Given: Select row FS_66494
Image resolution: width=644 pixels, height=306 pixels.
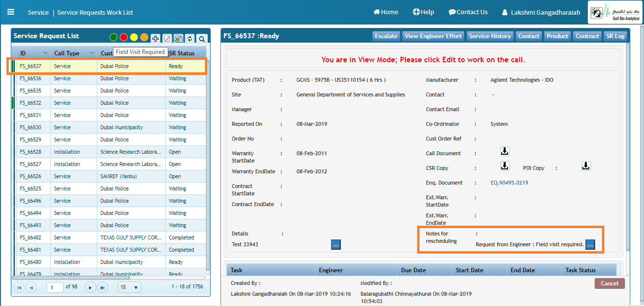Looking at the screenshot, I should point(109,213).
